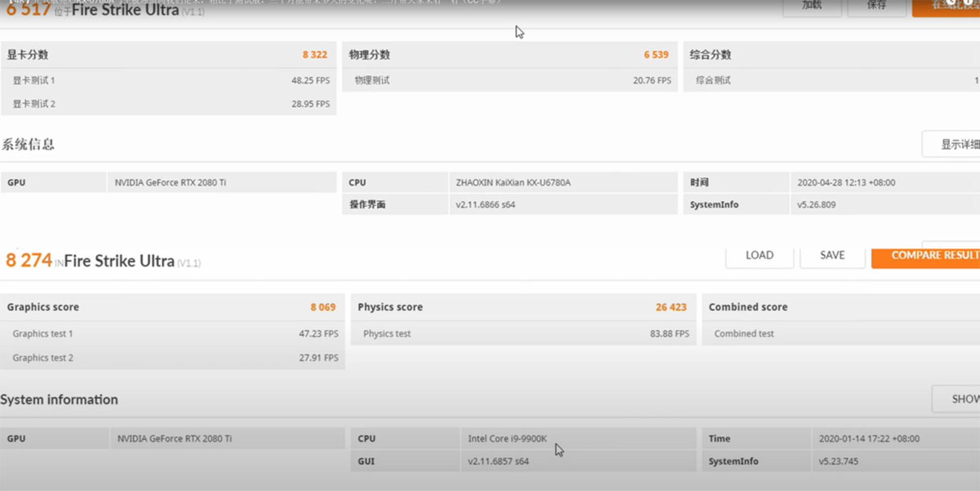Screen dimensions: 980x491
Task: Click the GUI label
Action: coord(366,461)
